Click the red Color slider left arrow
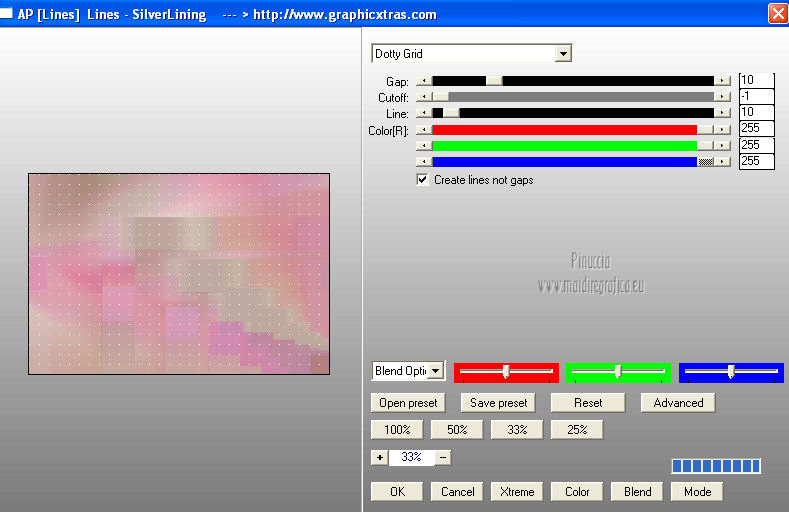 coord(424,130)
